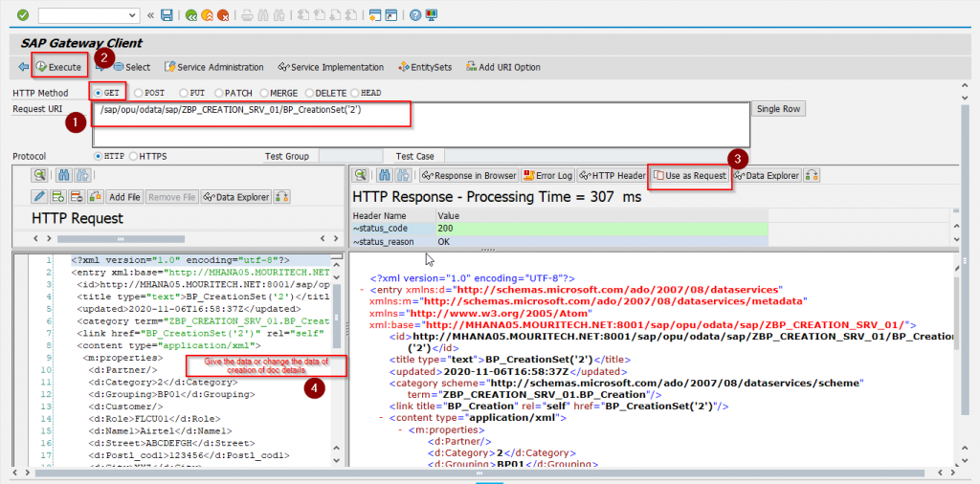Collapse the m:properties node in response XML
Screen dimensions: 980x484
pos(400,430)
